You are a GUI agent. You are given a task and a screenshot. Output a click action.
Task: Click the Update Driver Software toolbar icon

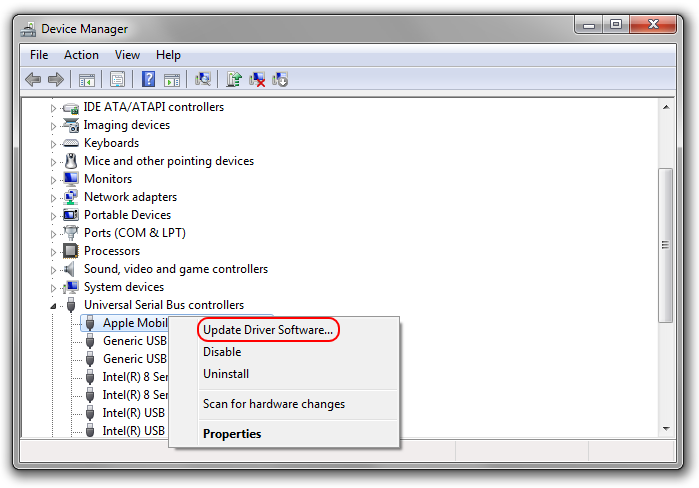pyautogui.click(x=234, y=79)
